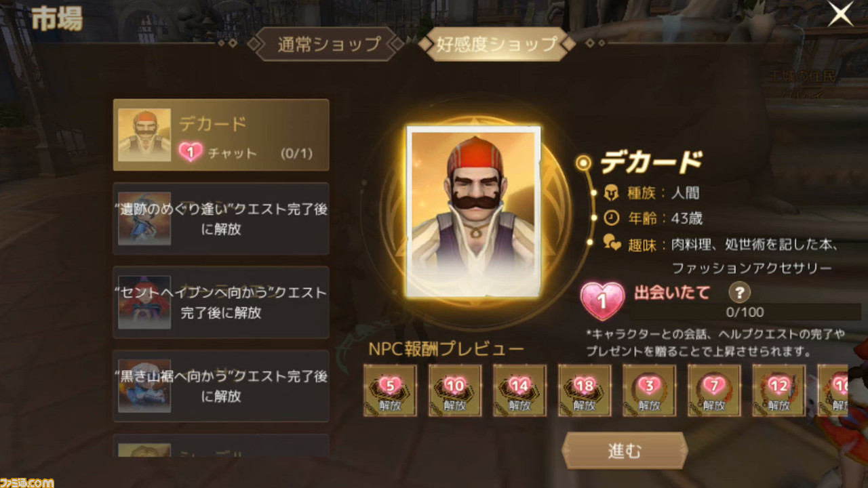Open the affinity level 5 reward icon
The height and width of the screenshot is (488, 868).
point(389,390)
